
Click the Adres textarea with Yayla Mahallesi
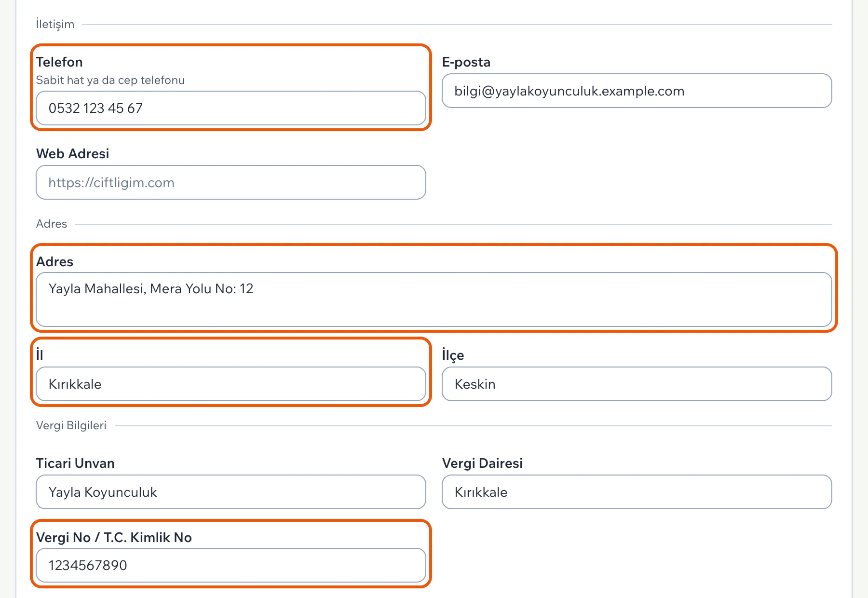434,299
